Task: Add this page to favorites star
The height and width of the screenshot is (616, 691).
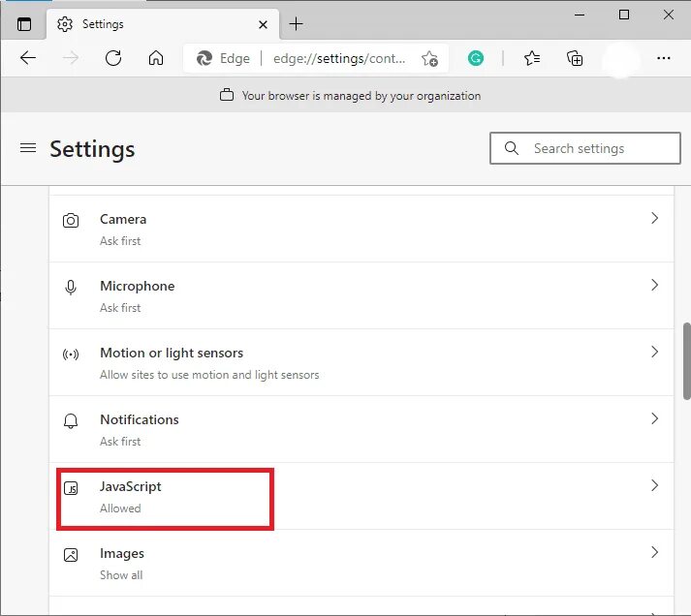Action: (x=429, y=58)
